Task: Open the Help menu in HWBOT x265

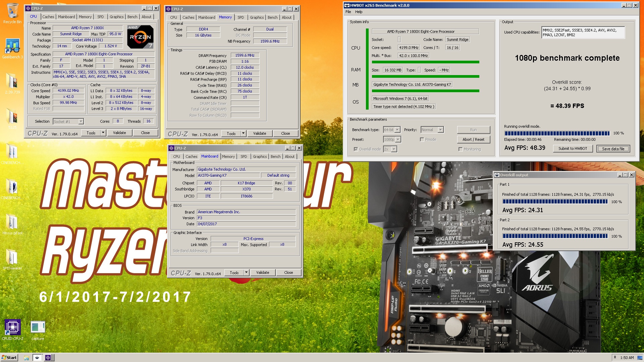Action: pos(359,12)
